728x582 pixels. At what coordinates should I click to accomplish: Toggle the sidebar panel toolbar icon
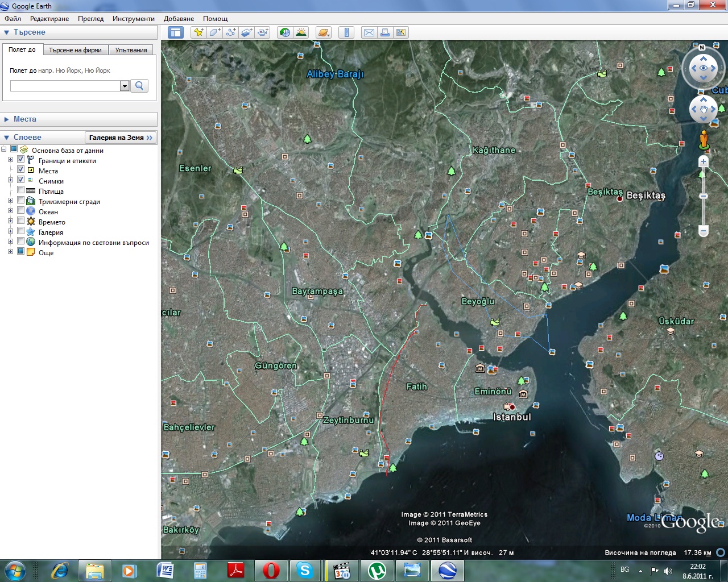176,32
